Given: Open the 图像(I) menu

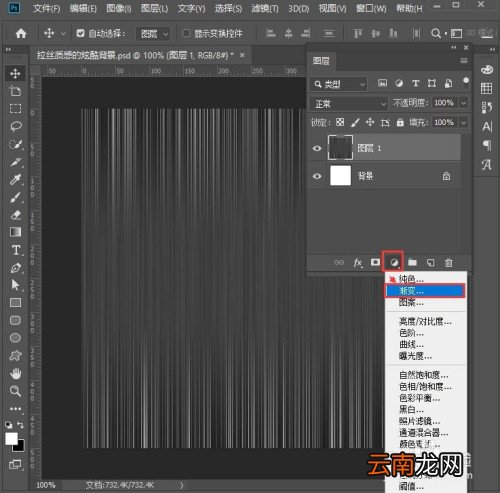Looking at the screenshot, I should click(119, 8).
